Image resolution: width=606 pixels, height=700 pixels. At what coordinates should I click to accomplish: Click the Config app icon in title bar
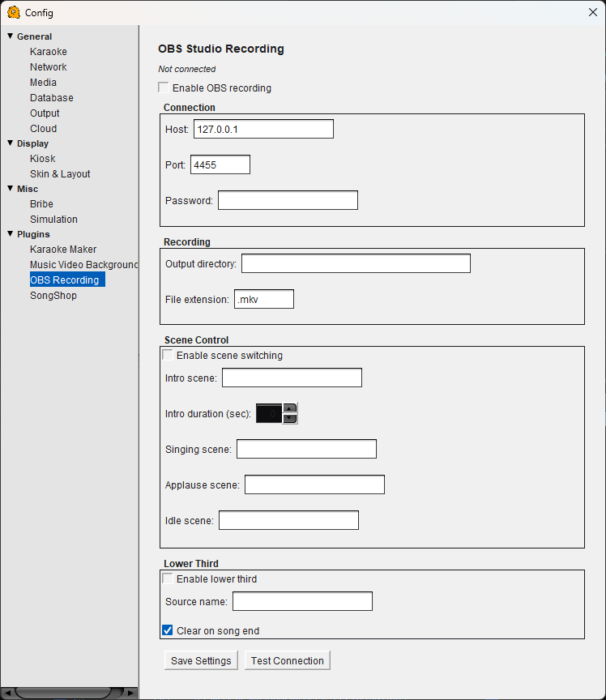click(14, 12)
